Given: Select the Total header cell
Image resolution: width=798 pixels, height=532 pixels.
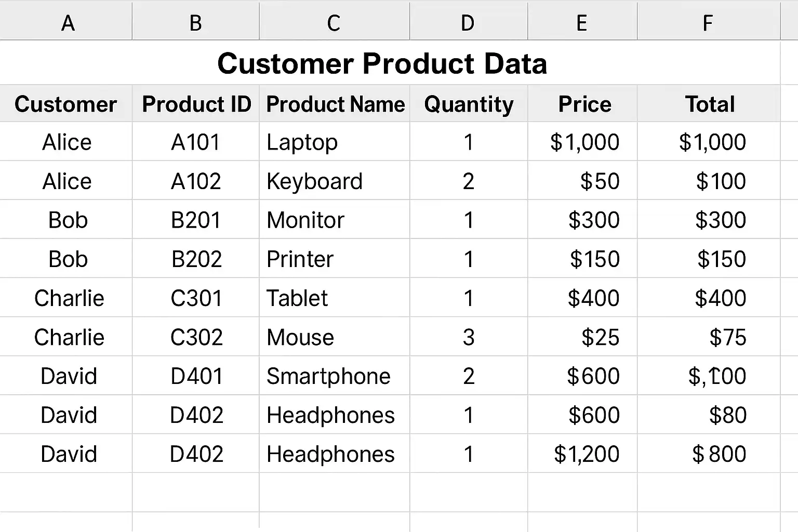Looking at the screenshot, I should click(x=710, y=104).
